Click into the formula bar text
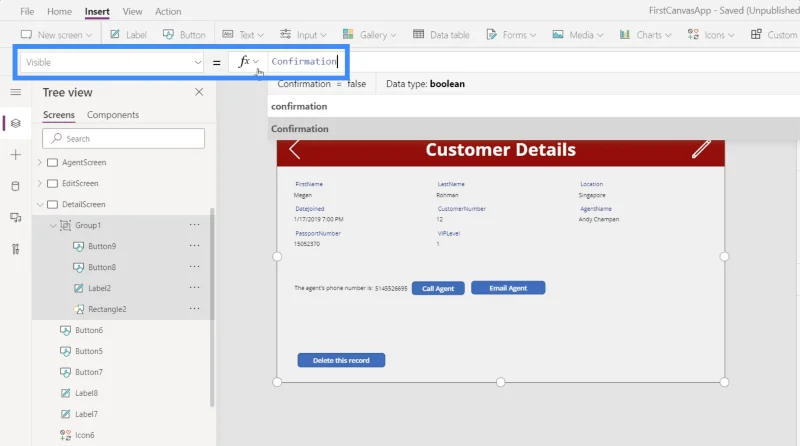Image resolution: width=800 pixels, height=446 pixels. 304,61
